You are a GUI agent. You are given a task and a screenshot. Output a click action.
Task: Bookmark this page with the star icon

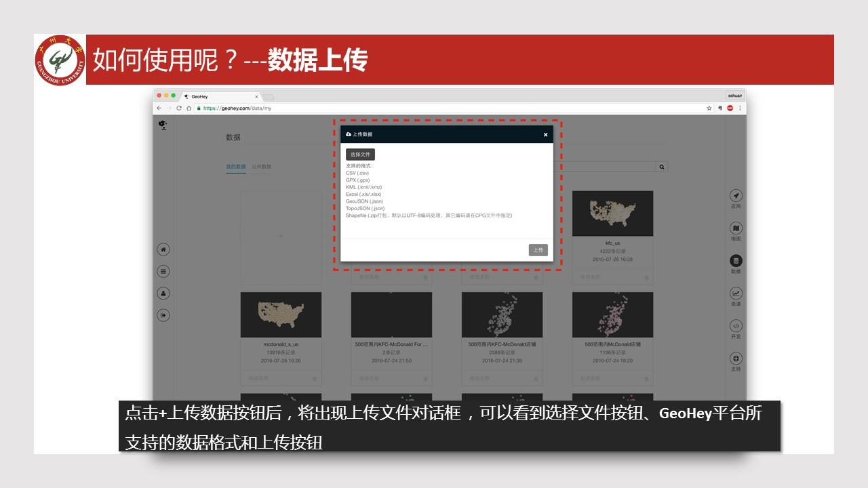click(709, 108)
